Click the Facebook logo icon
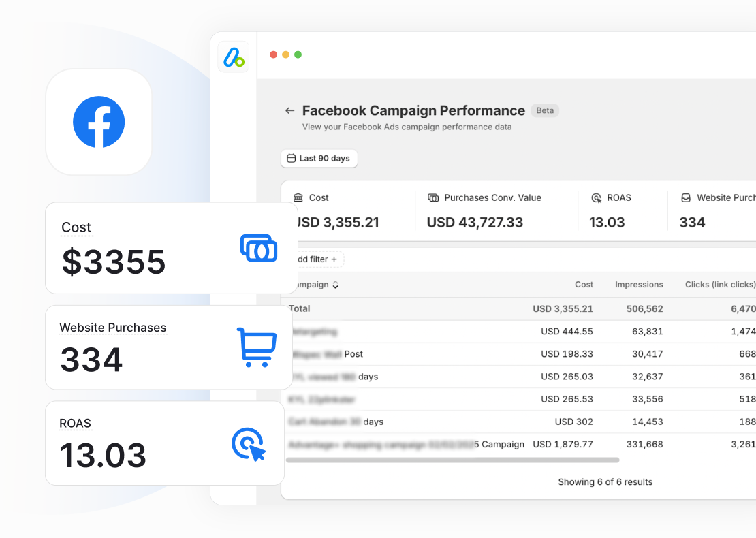 (x=99, y=122)
